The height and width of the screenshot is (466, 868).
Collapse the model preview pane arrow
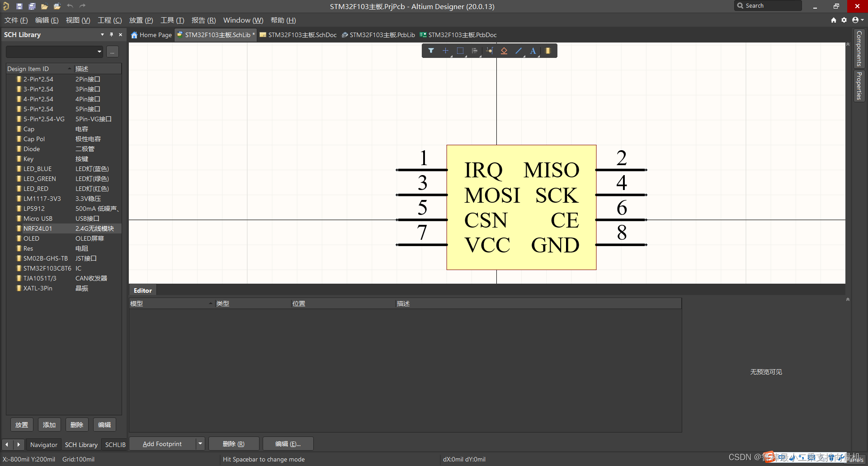[x=848, y=300]
